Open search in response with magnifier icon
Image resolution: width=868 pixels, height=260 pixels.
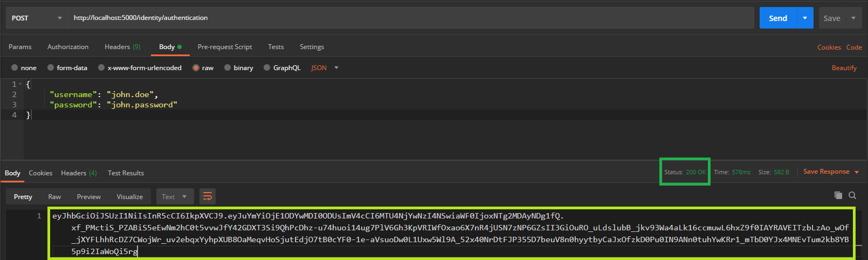[x=852, y=195]
